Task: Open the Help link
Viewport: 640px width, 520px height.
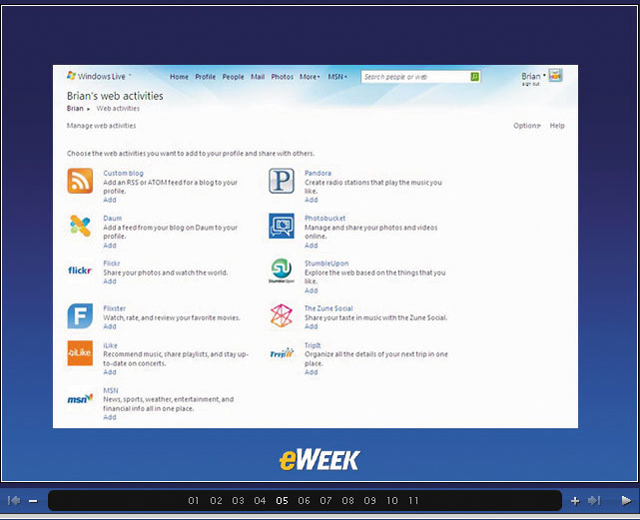Action: pos(557,126)
